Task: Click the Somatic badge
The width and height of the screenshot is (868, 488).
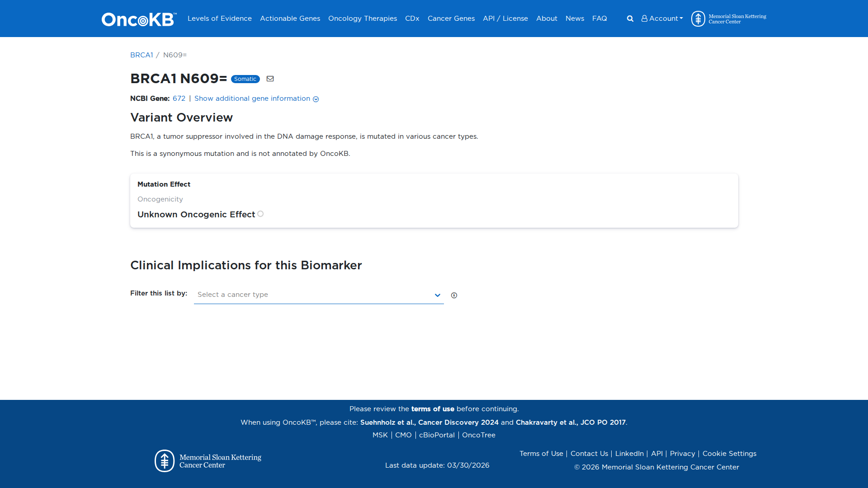Action: 245,79
